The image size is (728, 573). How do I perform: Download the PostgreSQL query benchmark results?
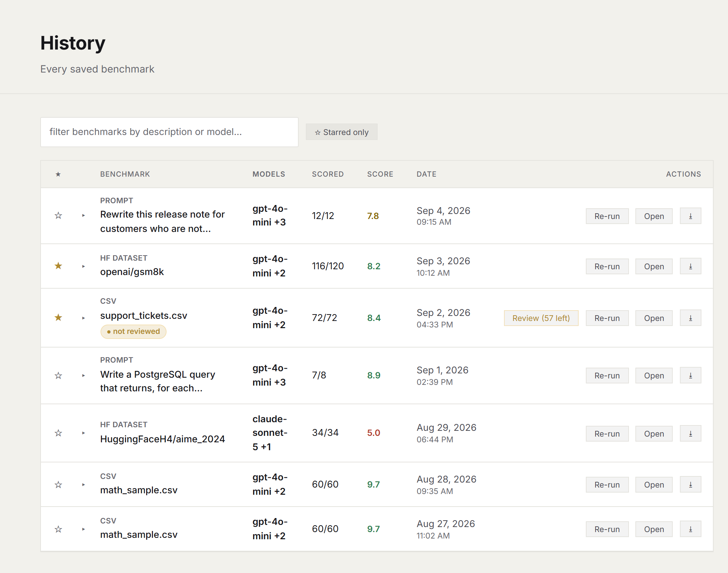coord(690,376)
